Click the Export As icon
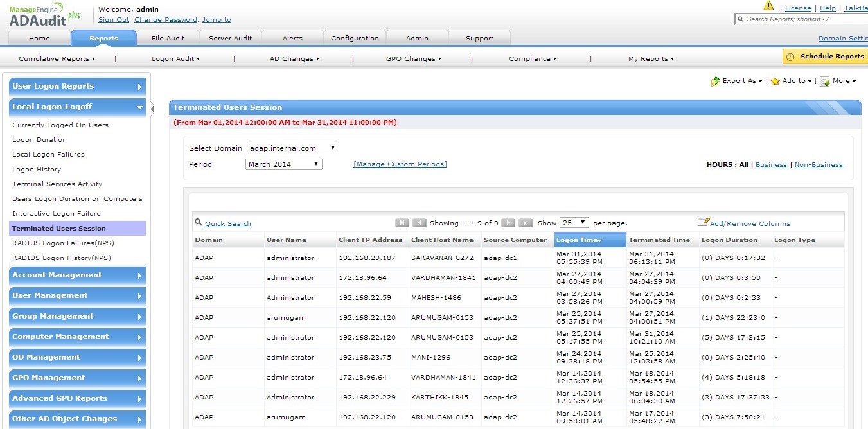Image resolution: width=868 pixels, height=429 pixels. 715,82
